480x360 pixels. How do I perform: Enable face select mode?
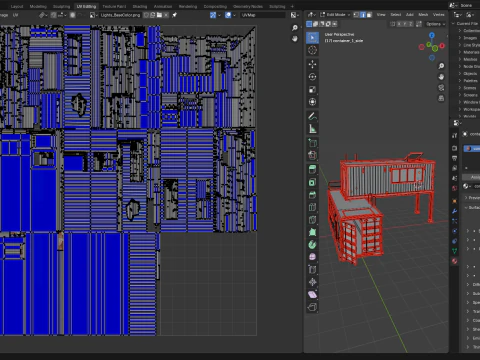pos(369,15)
